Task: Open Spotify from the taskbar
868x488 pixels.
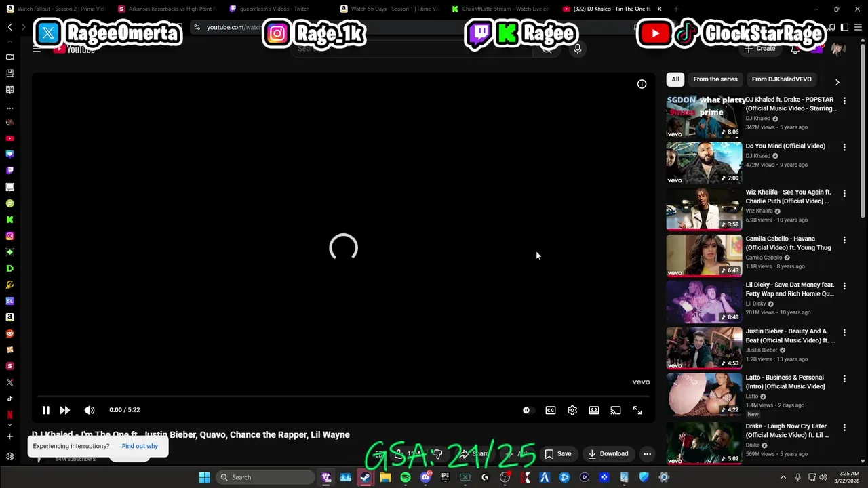Action: (406, 477)
